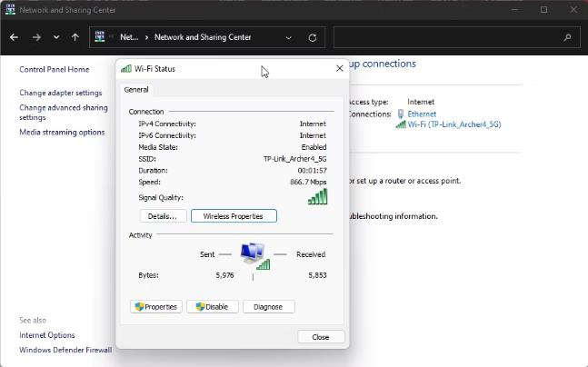Viewport: 588px width, 367px height.
Task: Run Diagnose on Wi-Fi connection
Action: 268,307
